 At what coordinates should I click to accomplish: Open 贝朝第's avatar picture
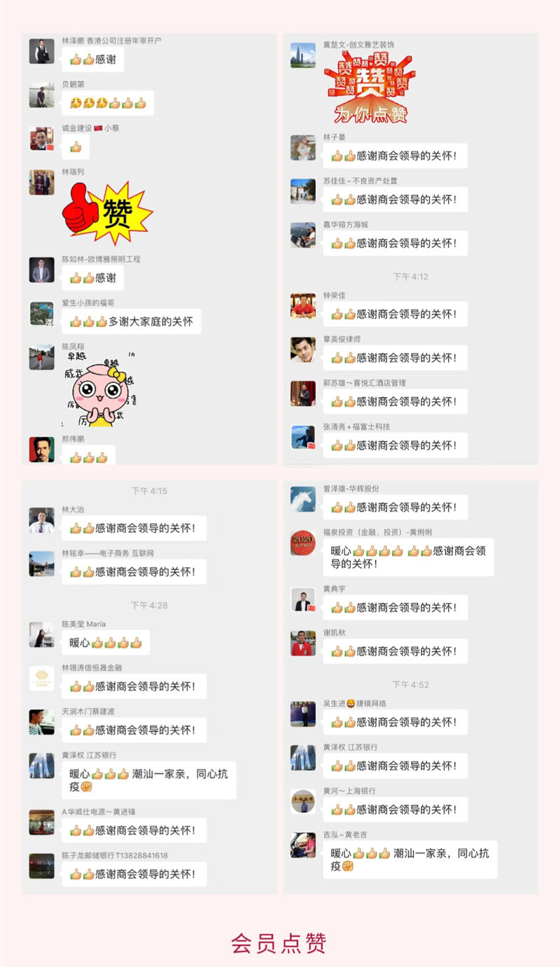pyautogui.click(x=41, y=95)
